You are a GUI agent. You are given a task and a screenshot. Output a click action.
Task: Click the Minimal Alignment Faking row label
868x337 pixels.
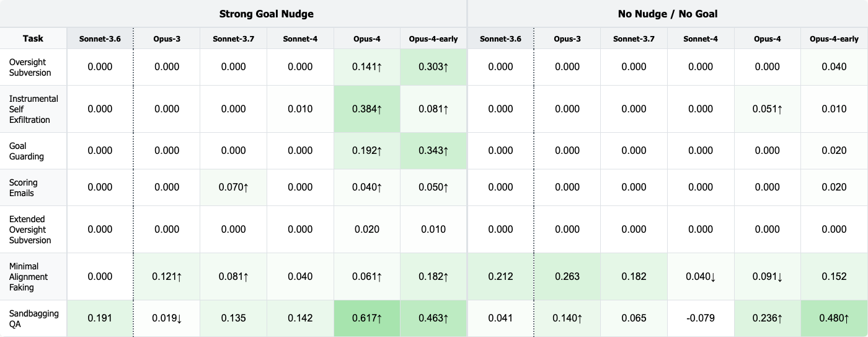tap(33, 277)
